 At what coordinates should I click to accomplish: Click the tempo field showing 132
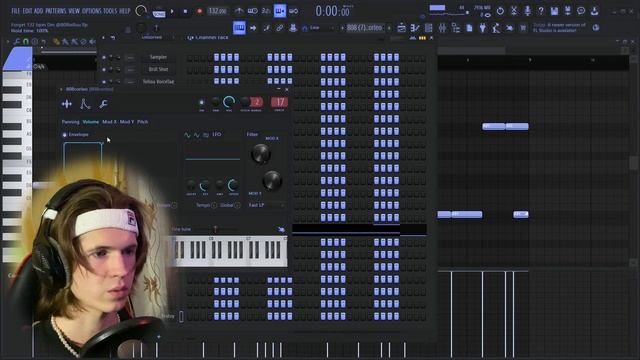point(218,11)
